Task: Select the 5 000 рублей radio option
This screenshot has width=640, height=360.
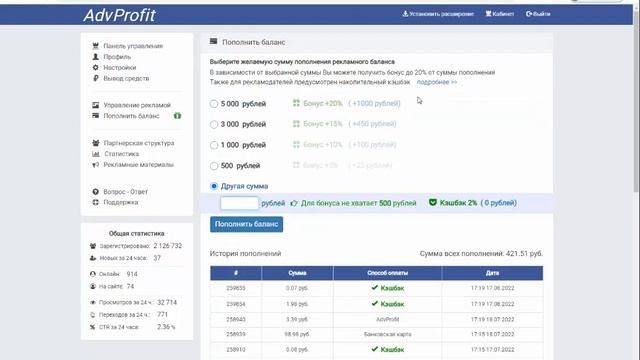Action: tap(213, 104)
